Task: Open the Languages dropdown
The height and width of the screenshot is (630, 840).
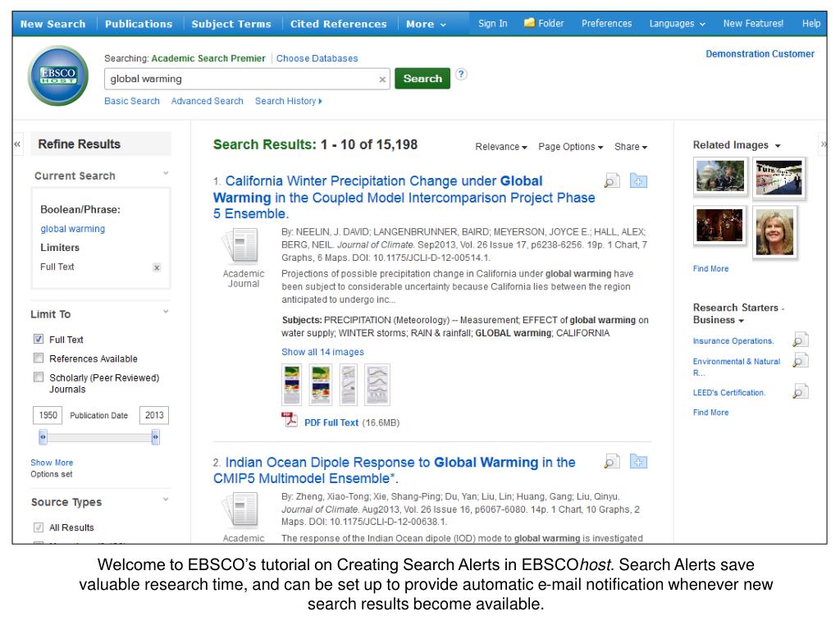Action: [677, 24]
